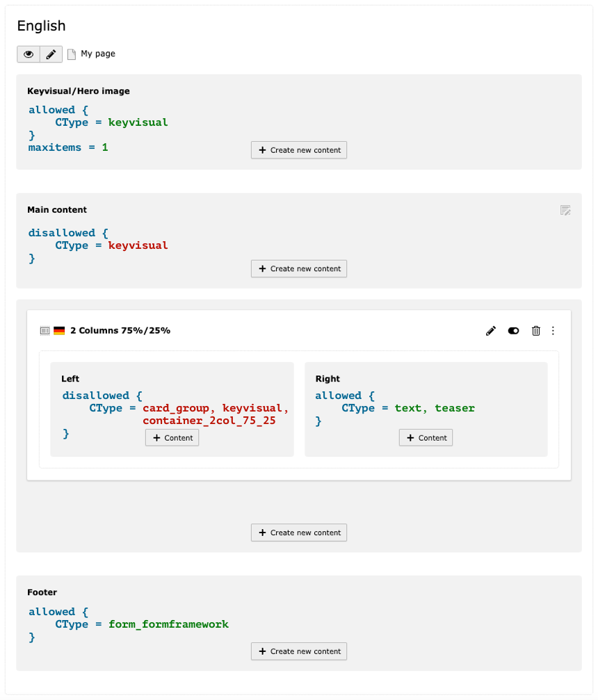Click container_2col_75_25 text in Left column

tap(209, 421)
